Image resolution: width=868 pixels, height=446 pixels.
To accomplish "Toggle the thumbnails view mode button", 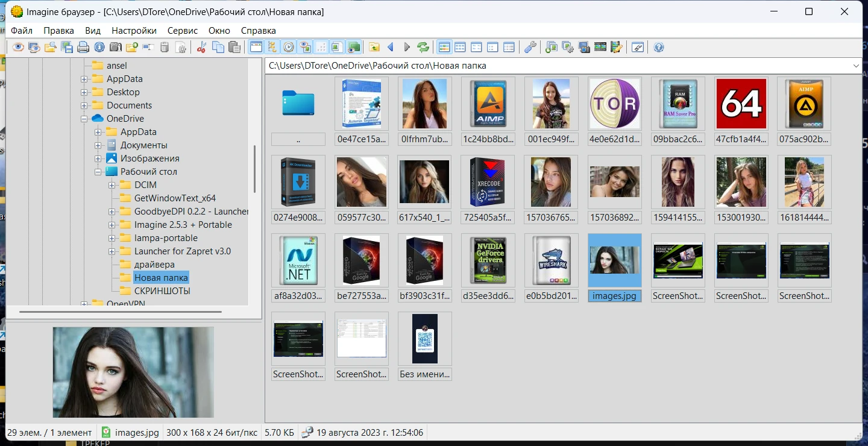I will tap(444, 47).
